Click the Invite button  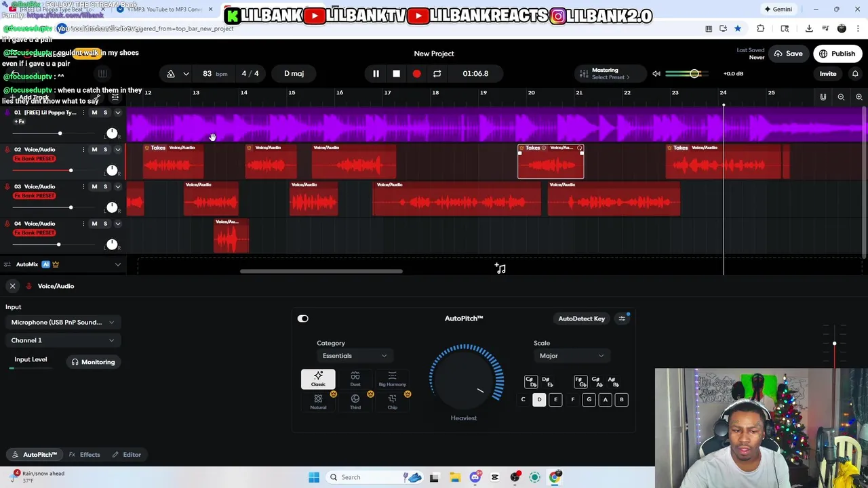click(828, 74)
